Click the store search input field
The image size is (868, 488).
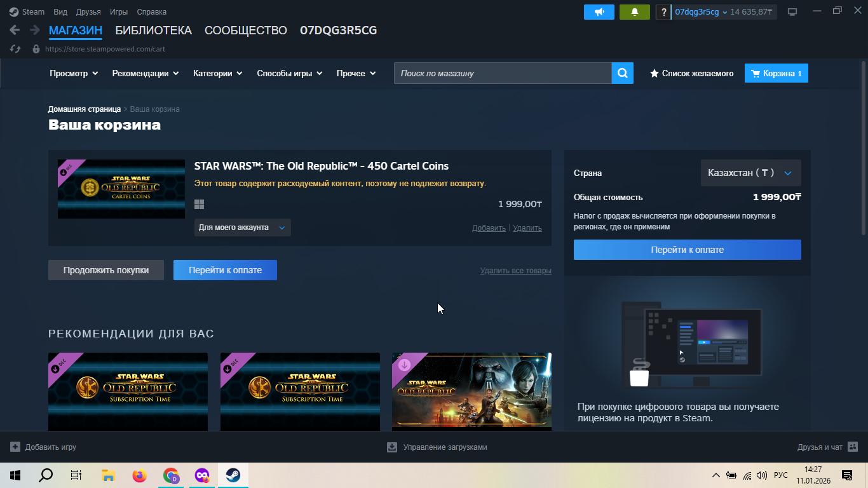(503, 73)
